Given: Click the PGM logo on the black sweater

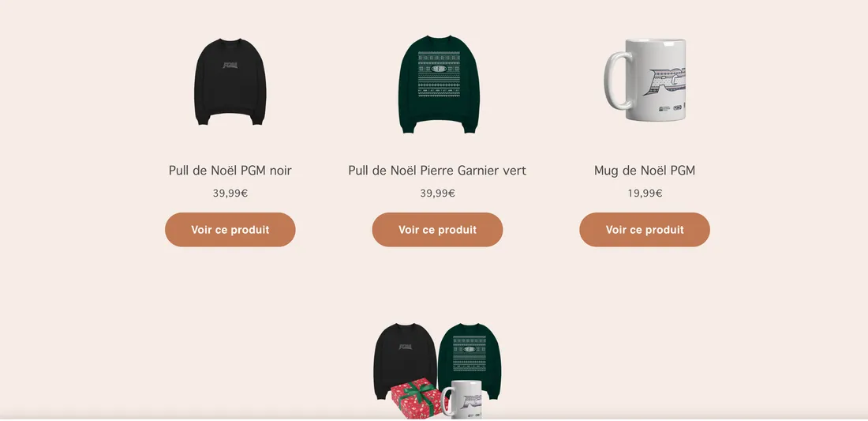Looking at the screenshot, I should [x=230, y=66].
